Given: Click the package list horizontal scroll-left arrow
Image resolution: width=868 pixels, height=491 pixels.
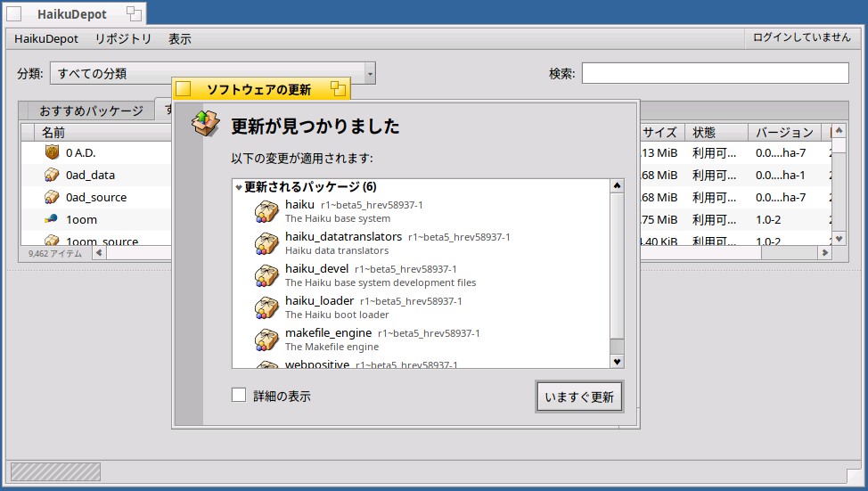Looking at the screenshot, I should pyautogui.click(x=99, y=252).
